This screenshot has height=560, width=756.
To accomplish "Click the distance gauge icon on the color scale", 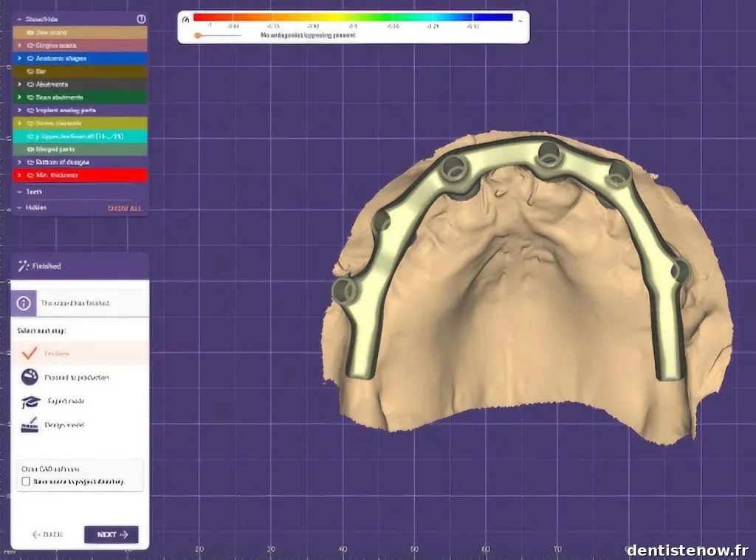I will [x=185, y=18].
